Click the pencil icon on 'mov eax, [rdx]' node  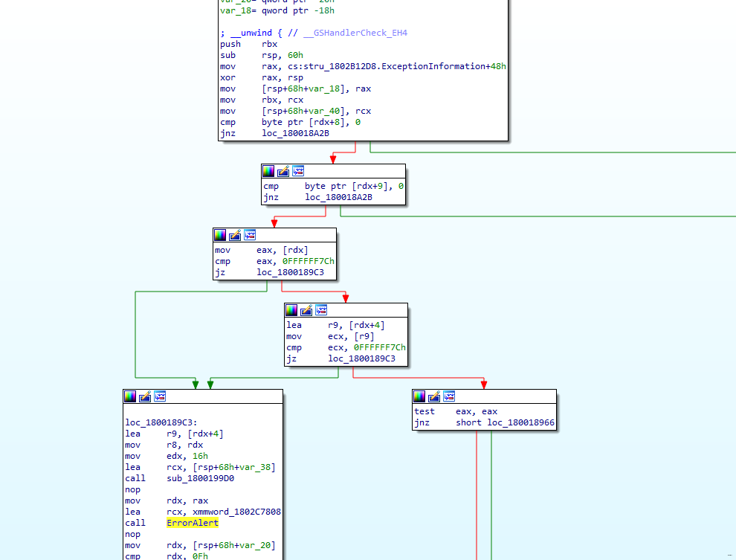tap(235, 235)
